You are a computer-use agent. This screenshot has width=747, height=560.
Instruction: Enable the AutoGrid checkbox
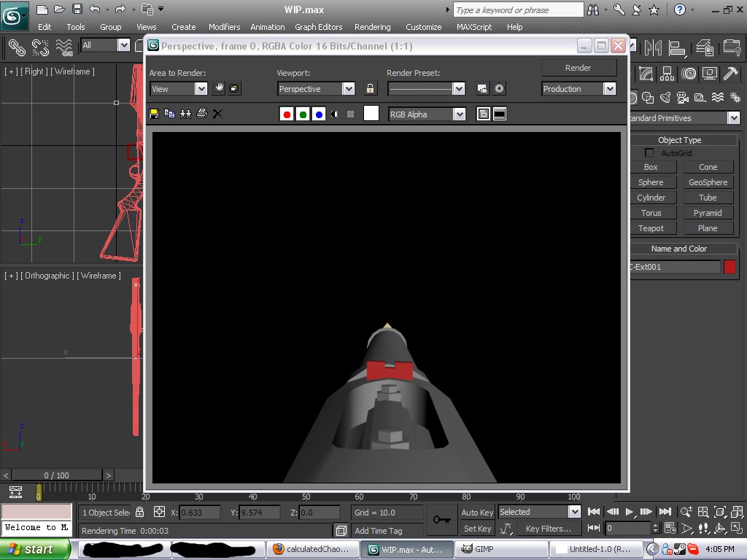coord(649,153)
